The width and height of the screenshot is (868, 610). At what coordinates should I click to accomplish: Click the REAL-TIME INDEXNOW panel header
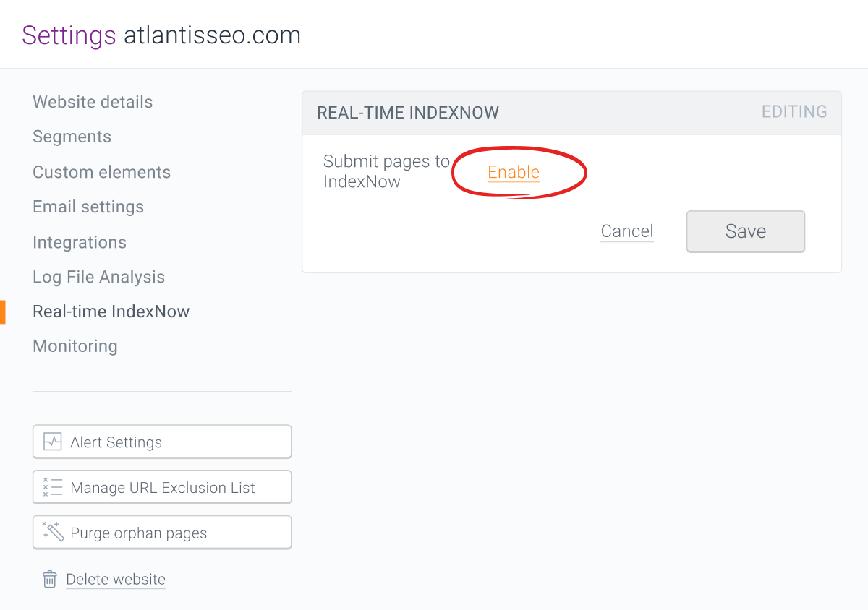click(x=571, y=113)
